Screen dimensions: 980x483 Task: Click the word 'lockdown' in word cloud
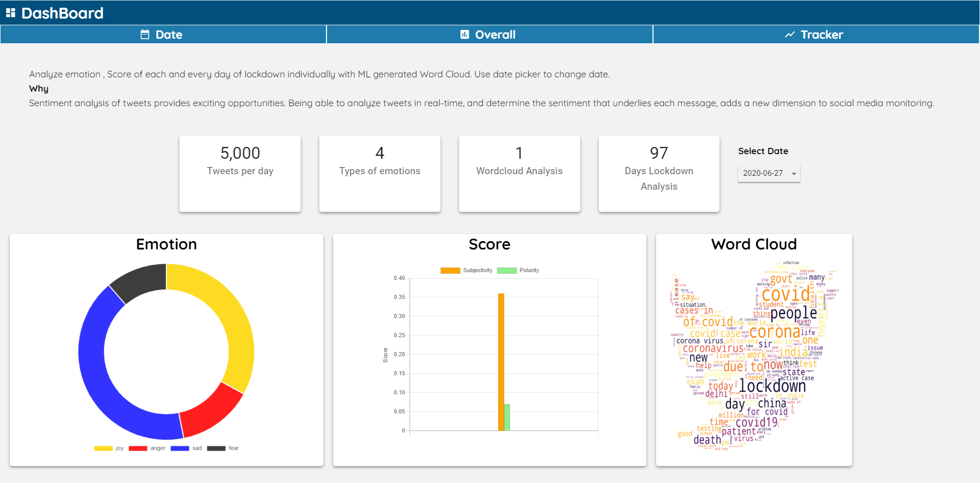coord(773,386)
